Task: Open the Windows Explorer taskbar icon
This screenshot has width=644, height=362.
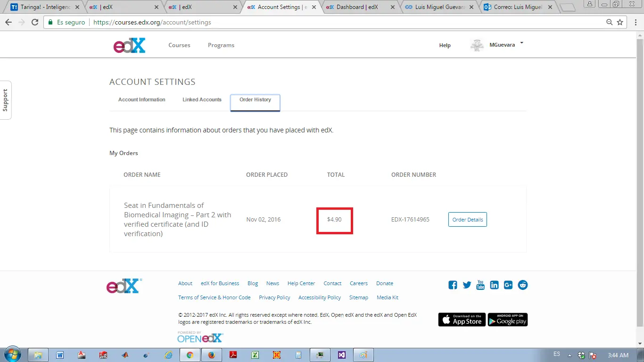Action: tap(38, 355)
